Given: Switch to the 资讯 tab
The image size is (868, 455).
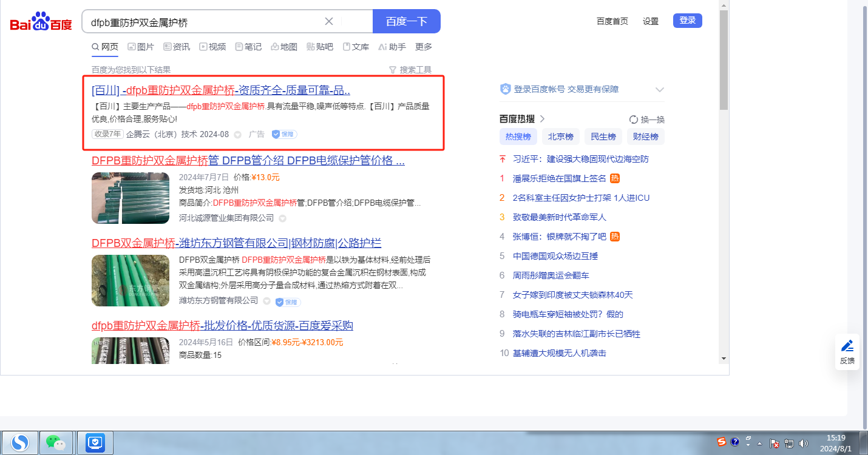Looking at the screenshot, I should click(x=177, y=47).
